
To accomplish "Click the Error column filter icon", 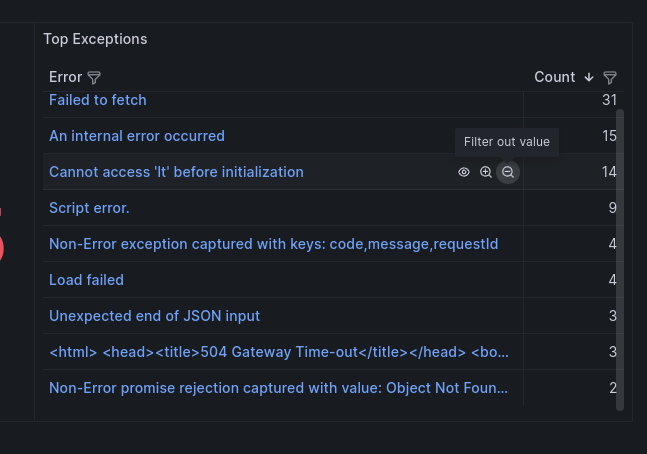I will point(94,77).
